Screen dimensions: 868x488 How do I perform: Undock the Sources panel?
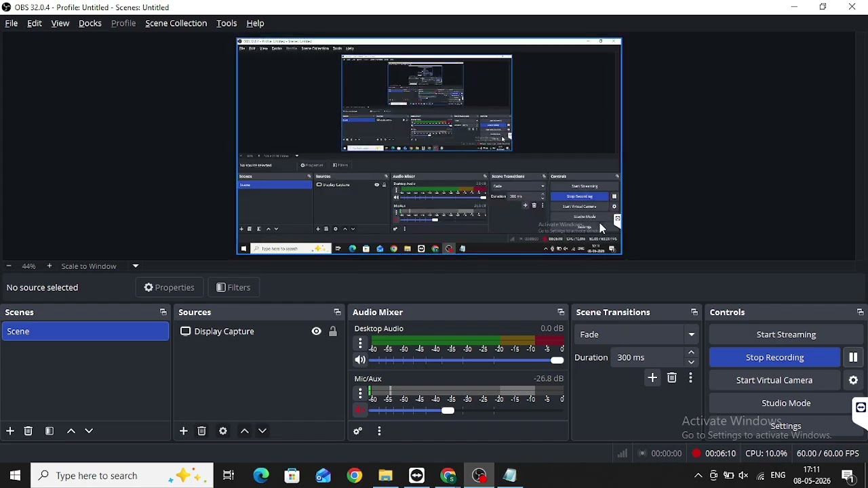click(337, 312)
